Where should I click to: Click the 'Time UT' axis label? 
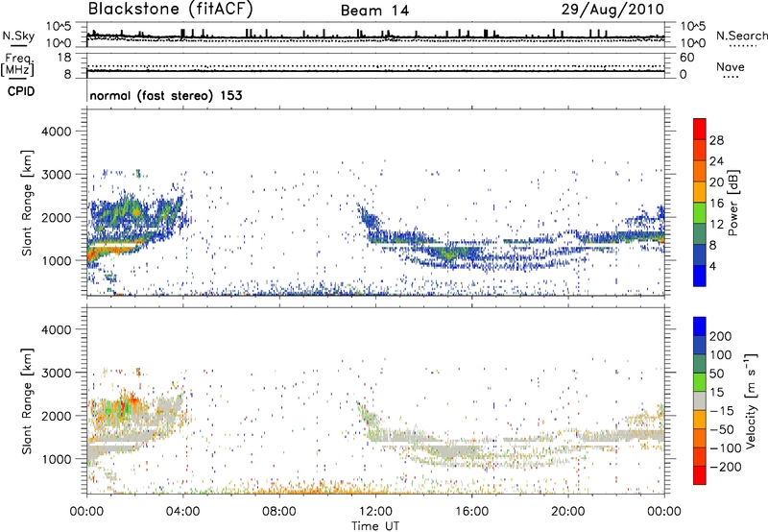[375, 526]
